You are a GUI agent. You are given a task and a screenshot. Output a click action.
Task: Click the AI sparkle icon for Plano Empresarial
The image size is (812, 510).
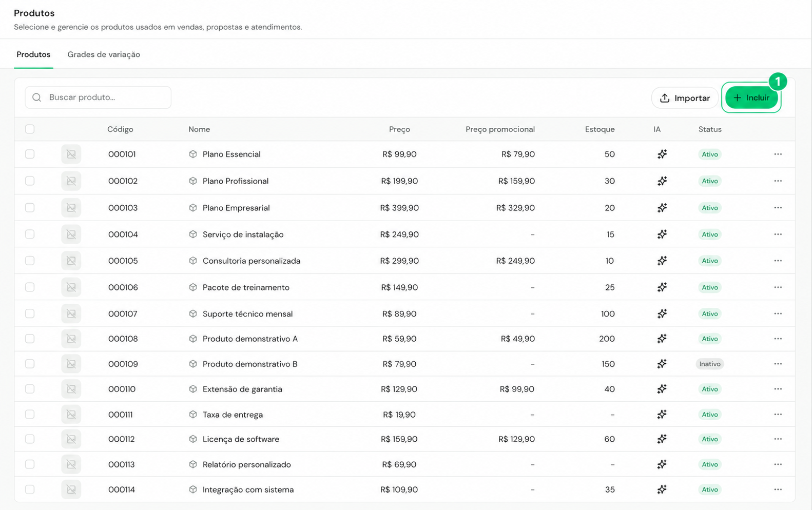click(662, 208)
